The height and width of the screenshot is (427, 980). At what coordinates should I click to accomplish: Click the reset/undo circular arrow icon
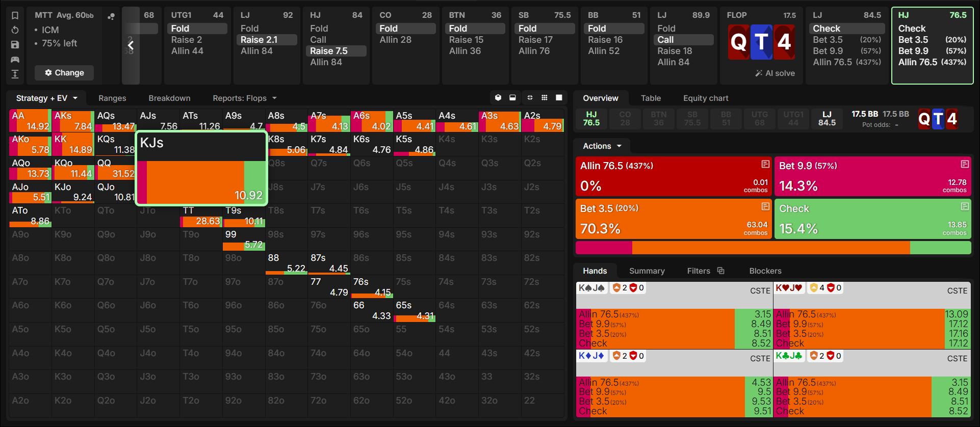[15, 30]
